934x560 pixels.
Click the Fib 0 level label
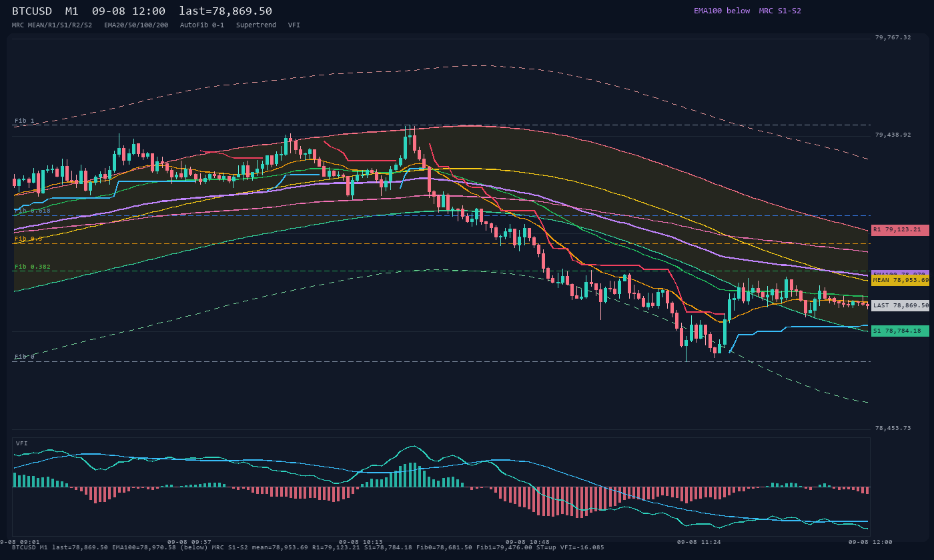coord(25,357)
